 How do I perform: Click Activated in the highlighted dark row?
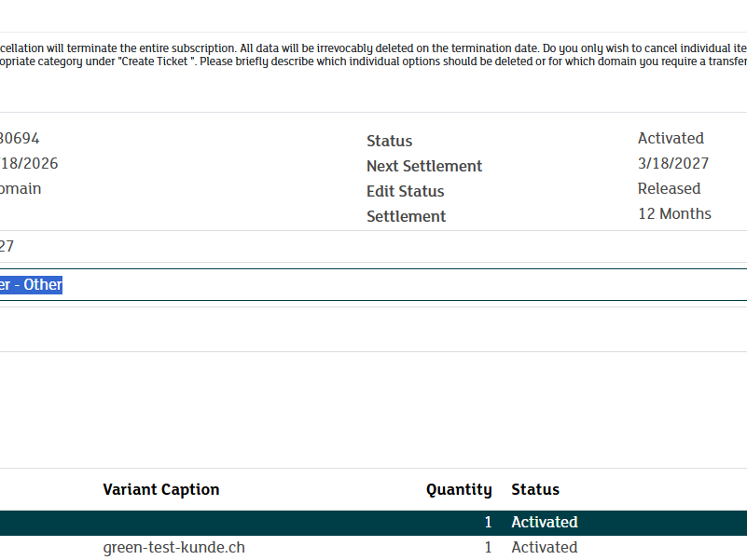(x=544, y=523)
